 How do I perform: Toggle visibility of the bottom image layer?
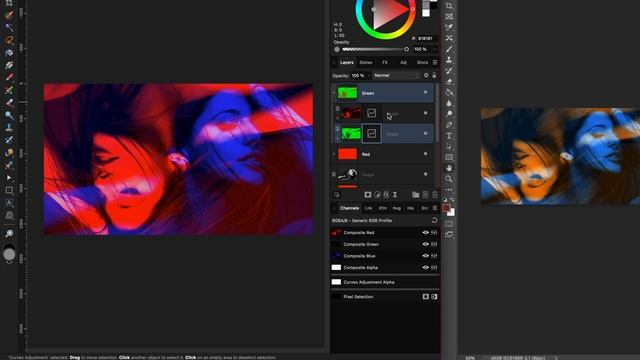coord(425,174)
